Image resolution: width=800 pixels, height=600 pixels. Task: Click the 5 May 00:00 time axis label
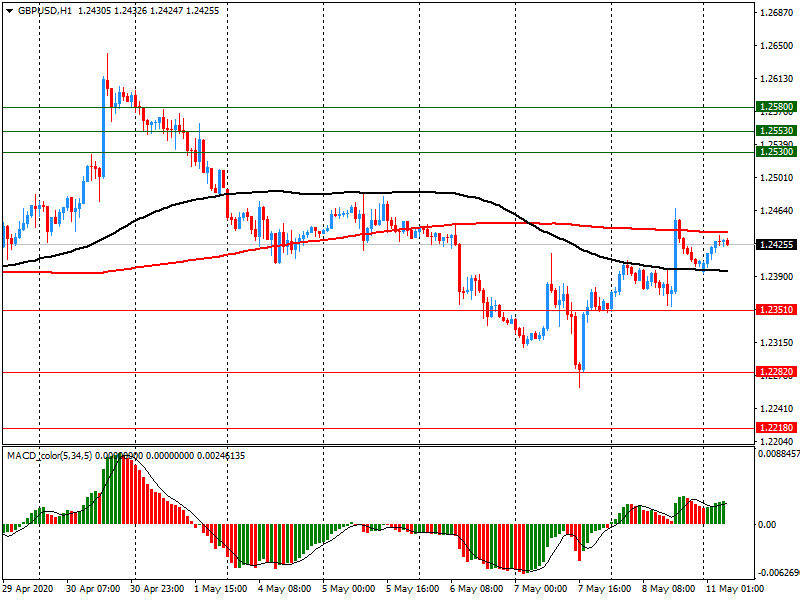coord(348,589)
